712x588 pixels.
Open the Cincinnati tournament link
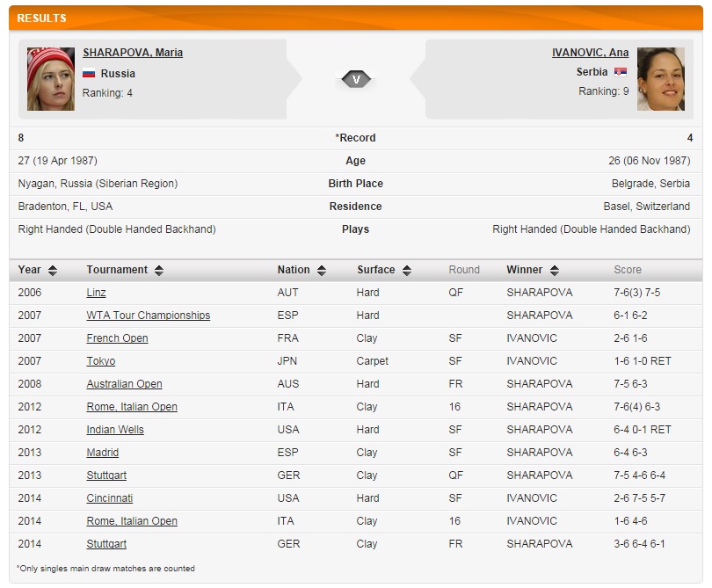pyautogui.click(x=109, y=498)
